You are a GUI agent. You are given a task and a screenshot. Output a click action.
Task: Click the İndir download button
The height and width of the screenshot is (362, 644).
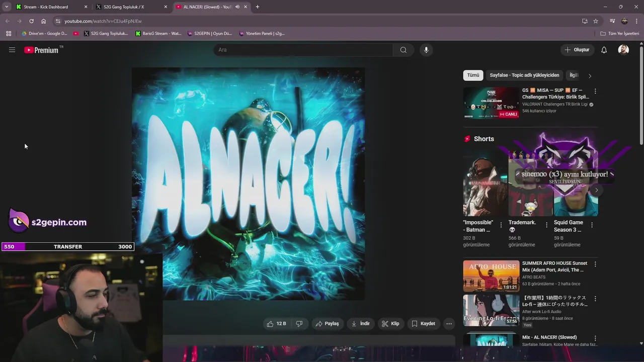tap(360, 324)
